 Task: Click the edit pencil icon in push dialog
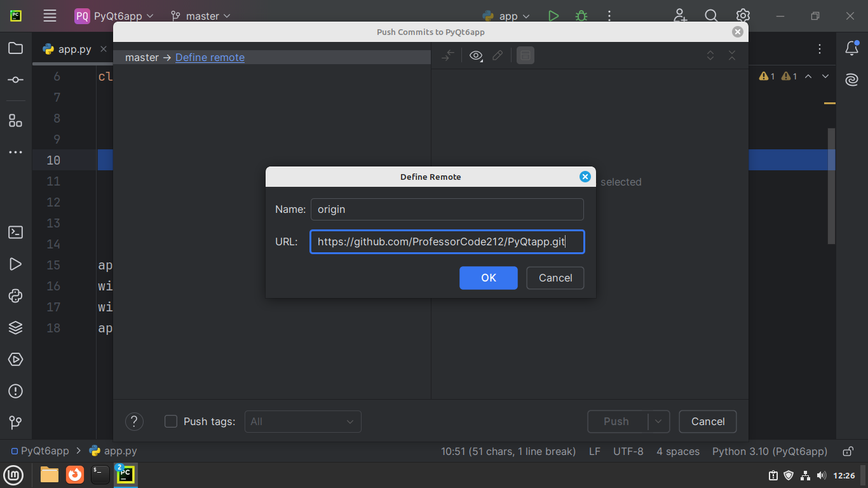(498, 56)
